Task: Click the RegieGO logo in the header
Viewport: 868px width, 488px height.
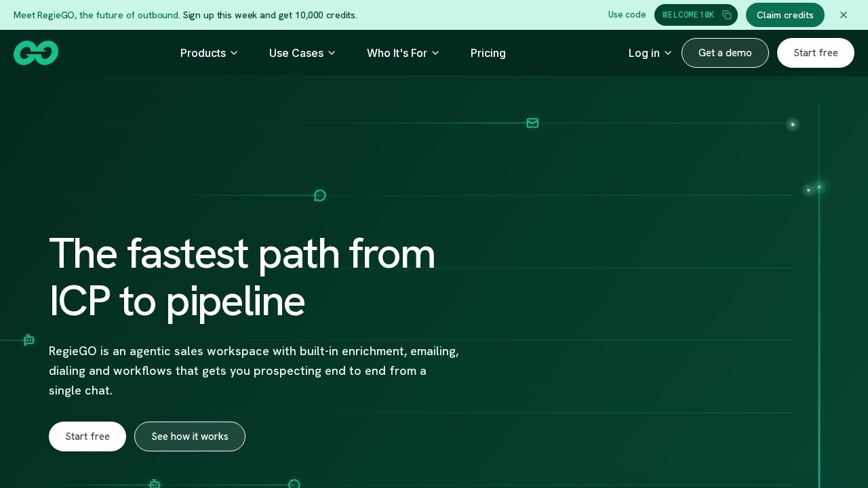Action: (36, 53)
